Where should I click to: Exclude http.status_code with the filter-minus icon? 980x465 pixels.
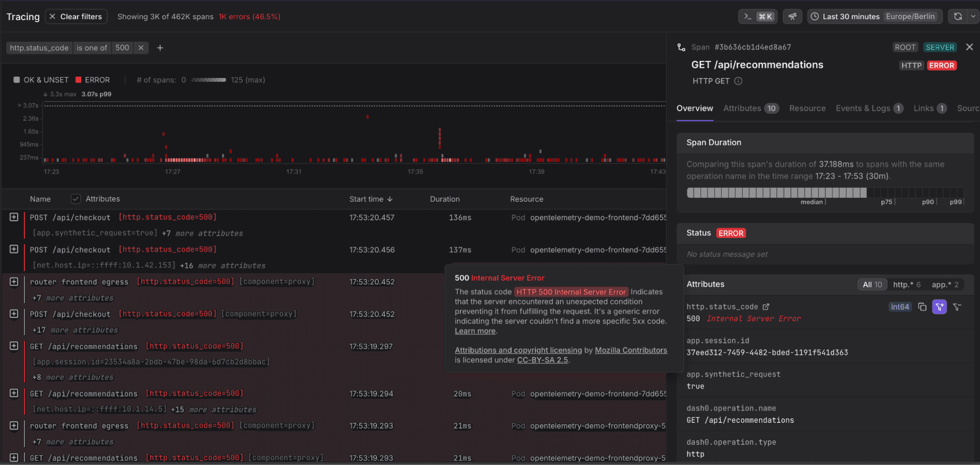957,307
